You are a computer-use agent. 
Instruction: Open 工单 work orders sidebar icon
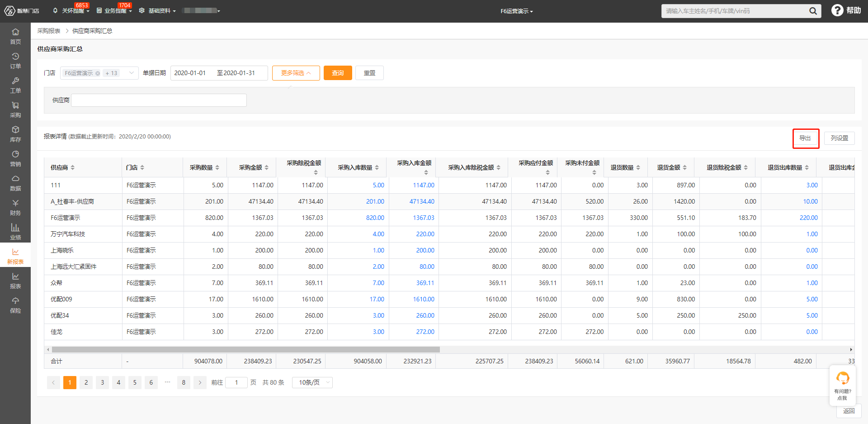15,85
